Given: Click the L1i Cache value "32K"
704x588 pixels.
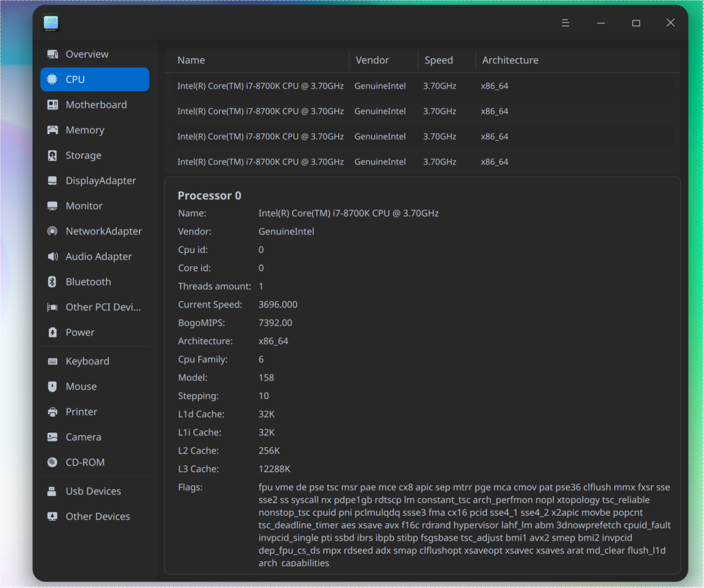Looking at the screenshot, I should (266, 433).
